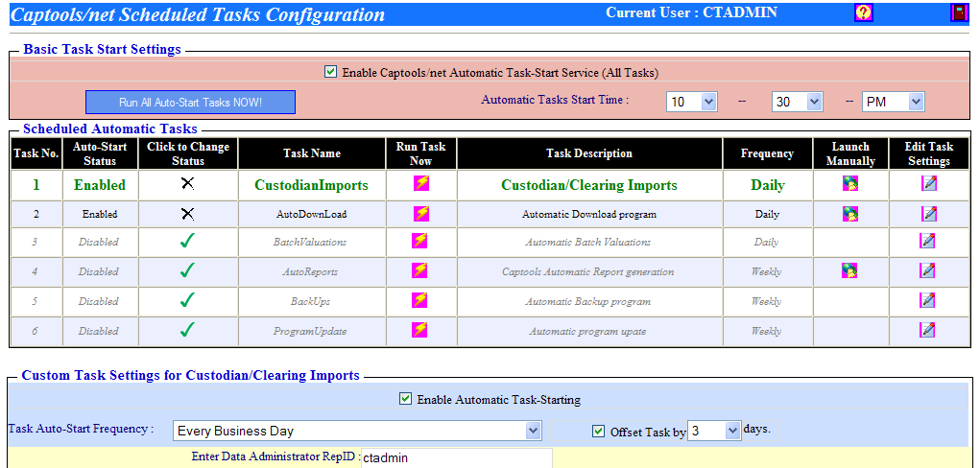Click Current User : CTADMIN label

tap(691, 12)
